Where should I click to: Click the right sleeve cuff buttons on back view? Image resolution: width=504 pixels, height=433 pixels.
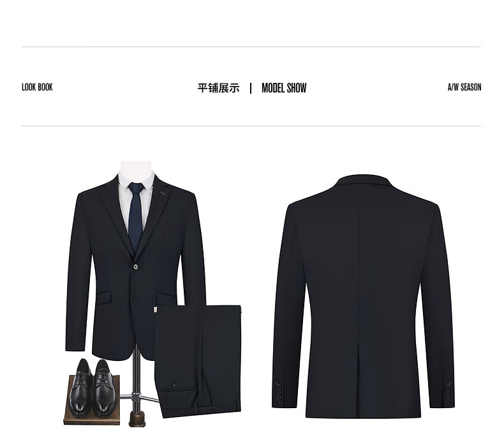click(447, 390)
